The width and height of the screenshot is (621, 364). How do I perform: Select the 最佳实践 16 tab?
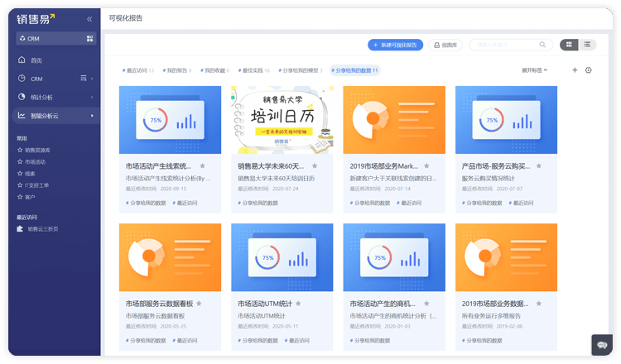point(254,70)
